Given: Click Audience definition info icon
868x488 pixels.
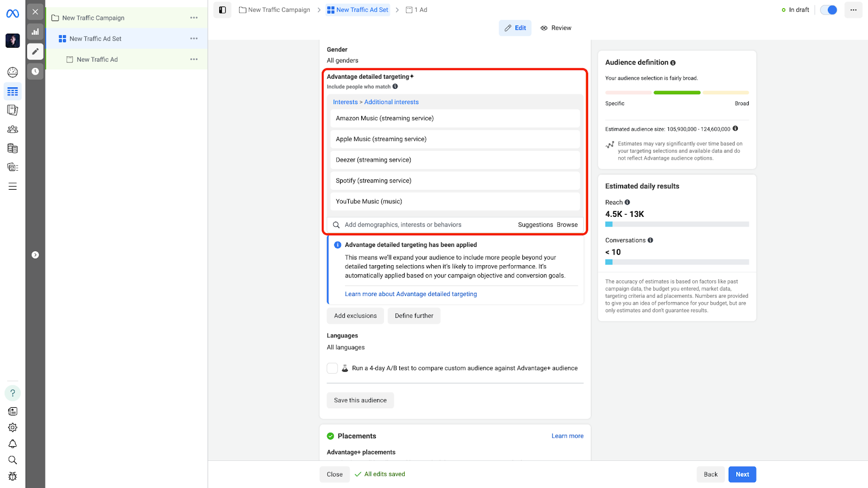Looking at the screenshot, I should (x=673, y=63).
